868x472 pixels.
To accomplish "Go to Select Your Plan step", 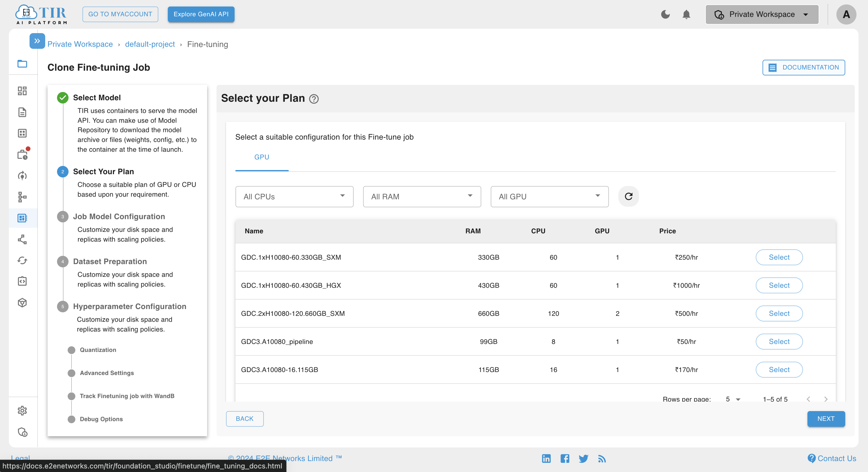I will 103,172.
